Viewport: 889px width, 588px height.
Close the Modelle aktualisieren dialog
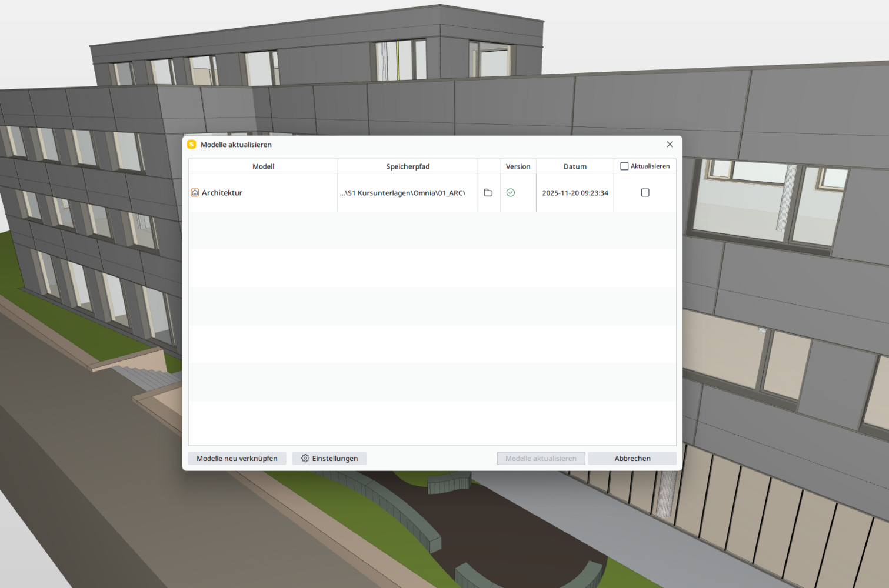(x=670, y=145)
